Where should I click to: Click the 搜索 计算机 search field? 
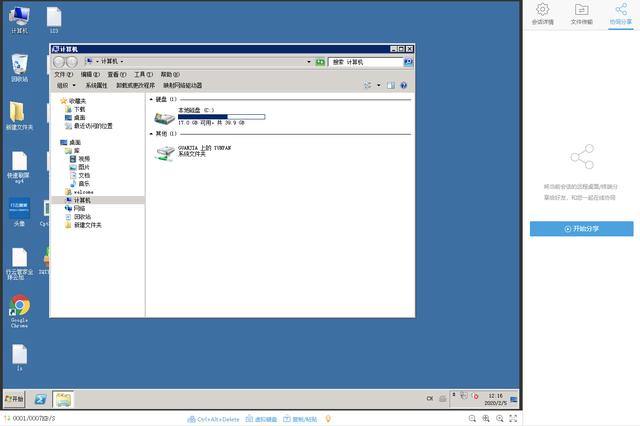click(x=366, y=62)
